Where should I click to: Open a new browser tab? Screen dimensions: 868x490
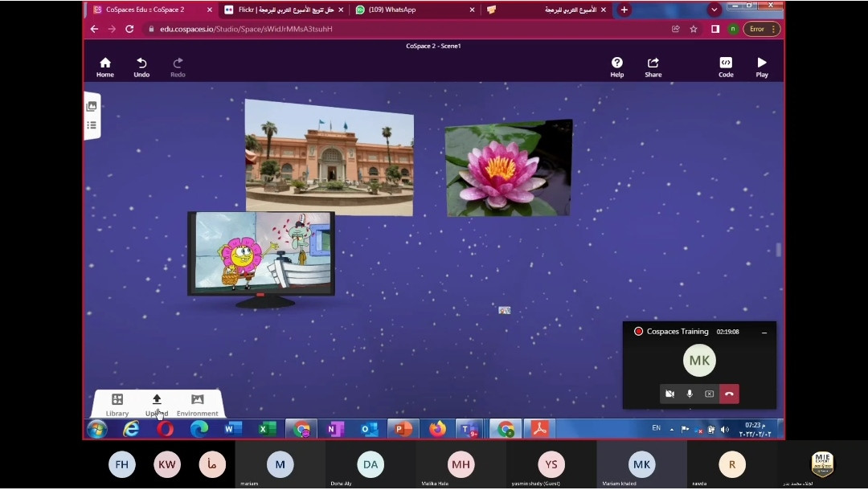(624, 10)
